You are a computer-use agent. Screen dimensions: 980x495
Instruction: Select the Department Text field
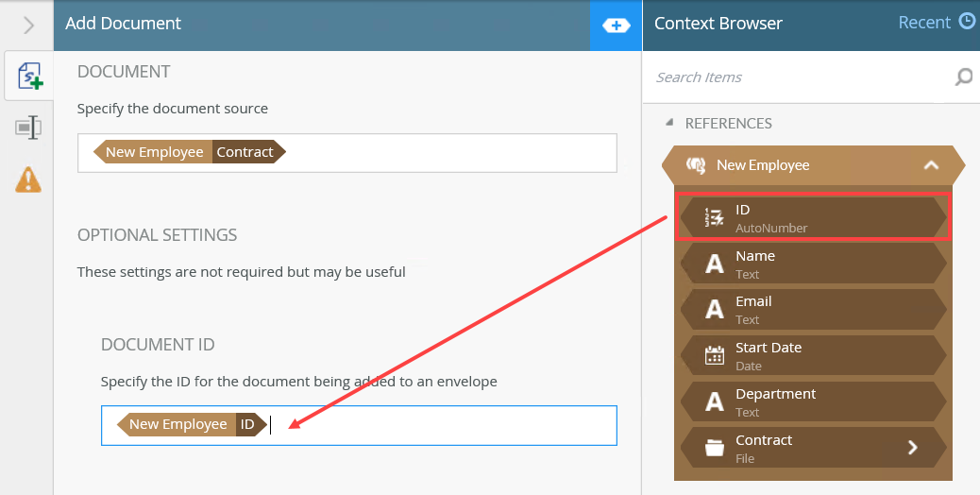pyautogui.click(x=813, y=401)
